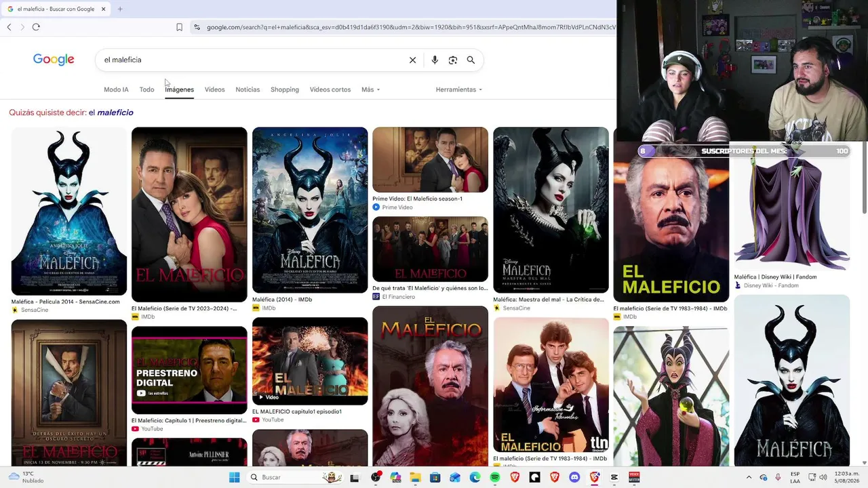This screenshot has height=488, width=868.
Task: Switch to the 'Noticias' tab
Action: tap(248, 89)
